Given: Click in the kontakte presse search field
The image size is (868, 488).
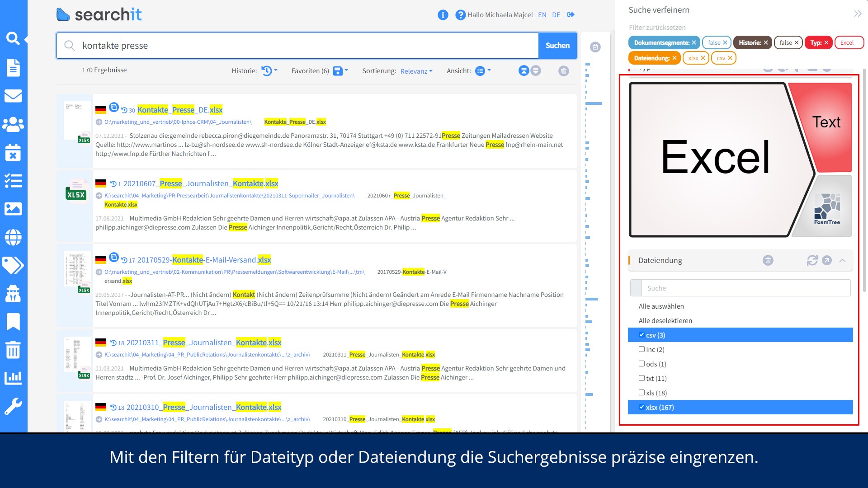Looking at the screenshot, I should coord(297,45).
